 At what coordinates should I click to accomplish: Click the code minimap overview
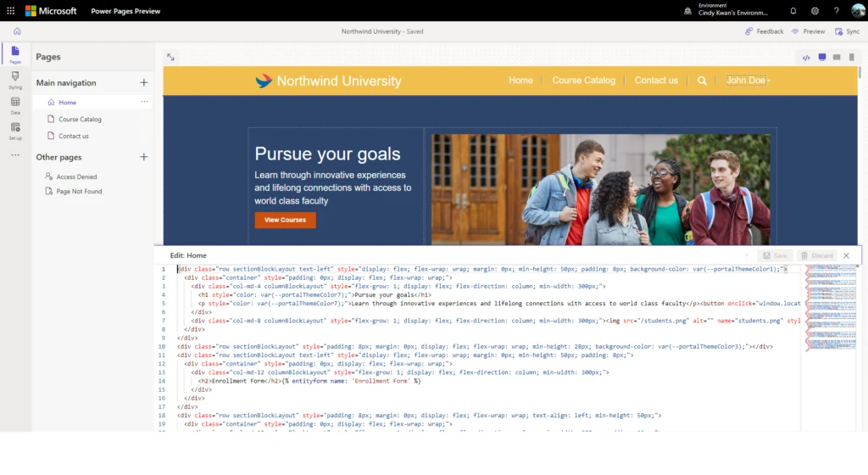[831, 308]
